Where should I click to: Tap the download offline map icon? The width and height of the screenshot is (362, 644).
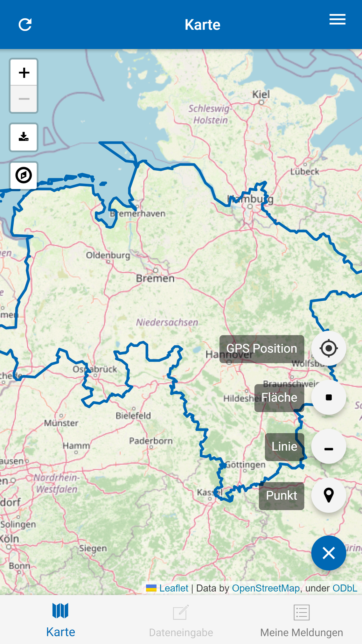[x=24, y=137]
